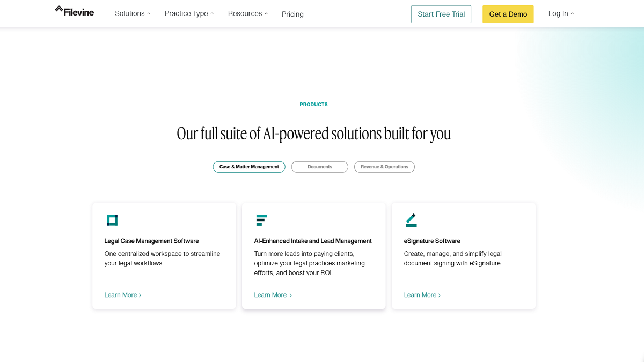The image size is (644, 362).
Task: Expand the Solutions dropdown
Action: coord(132,13)
